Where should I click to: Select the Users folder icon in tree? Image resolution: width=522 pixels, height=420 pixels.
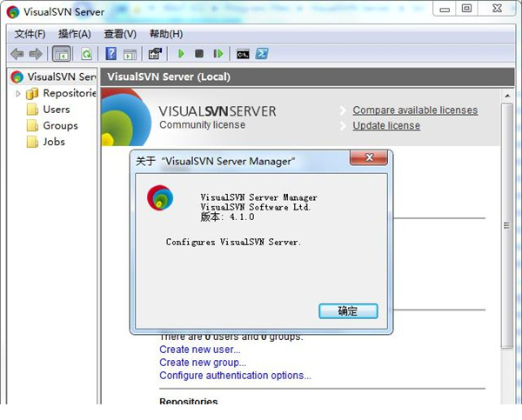click(x=32, y=110)
